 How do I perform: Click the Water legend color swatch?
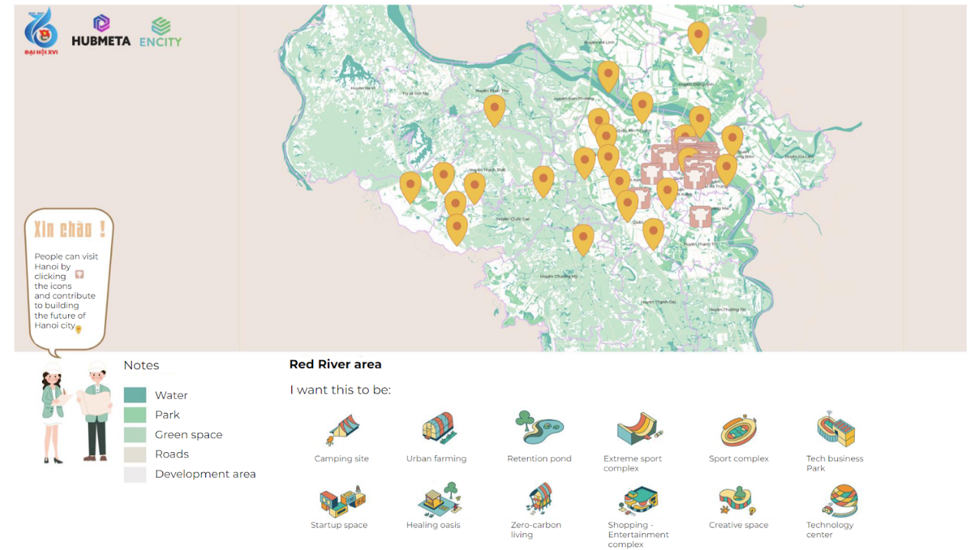click(x=135, y=395)
